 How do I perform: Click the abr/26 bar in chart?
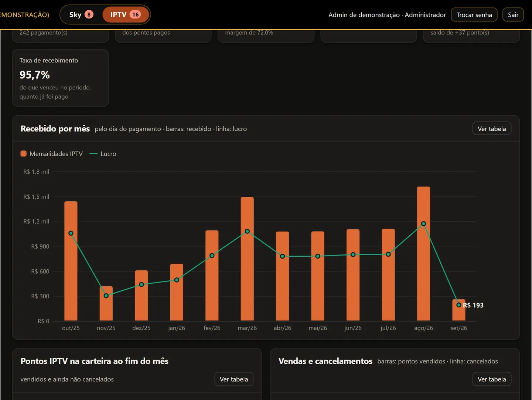click(x=283, y=276)
